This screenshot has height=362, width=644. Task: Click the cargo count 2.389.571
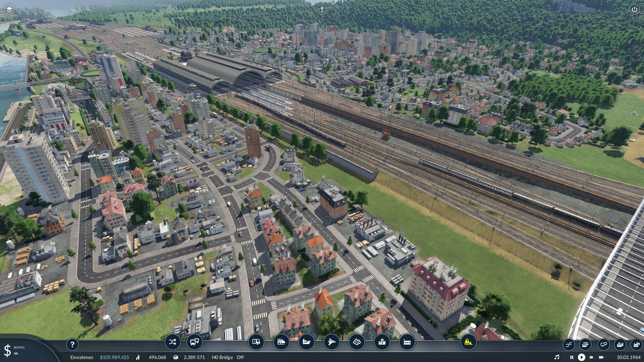(x=194, y=357)
